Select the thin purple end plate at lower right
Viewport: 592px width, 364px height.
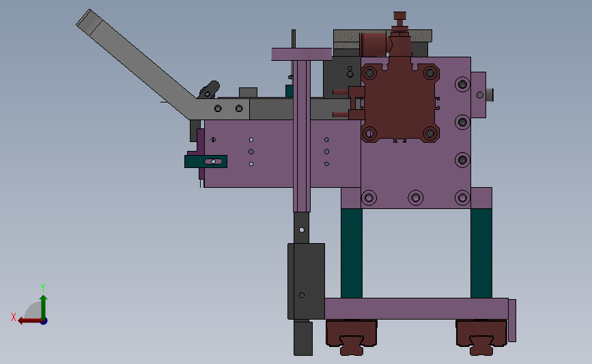(512, 320)
